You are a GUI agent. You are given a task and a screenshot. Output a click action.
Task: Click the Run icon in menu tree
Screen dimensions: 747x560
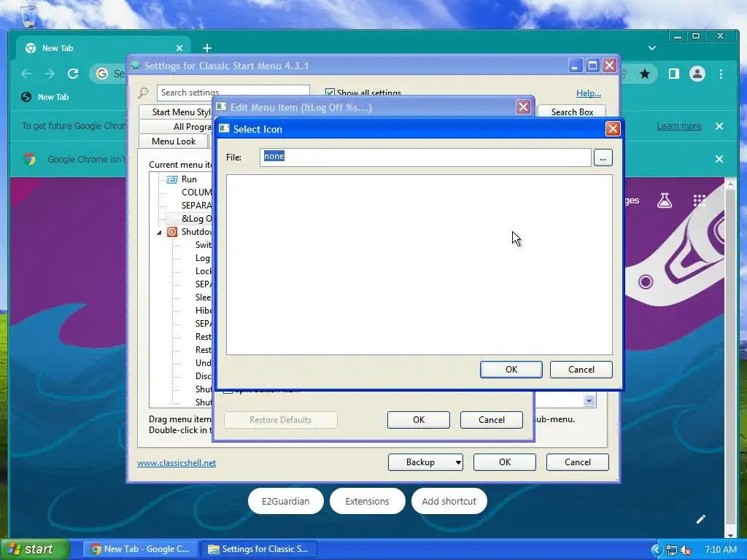172,179
